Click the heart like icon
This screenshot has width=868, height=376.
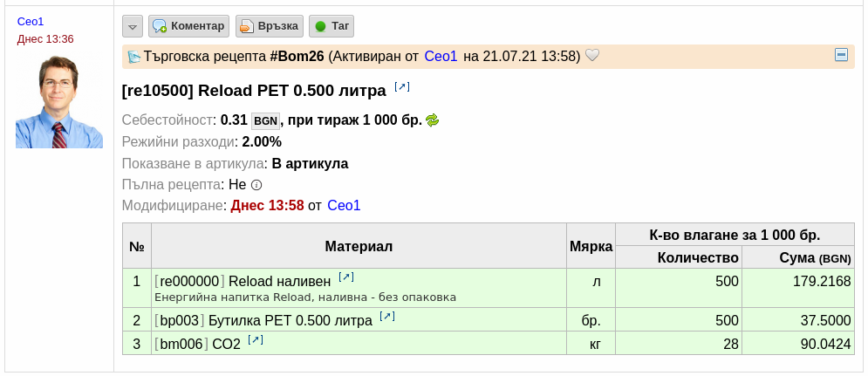click(592, 55)
